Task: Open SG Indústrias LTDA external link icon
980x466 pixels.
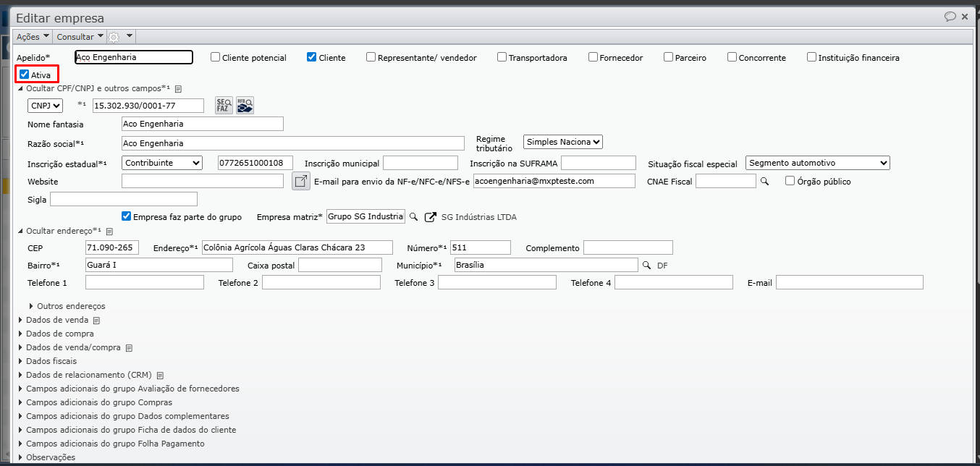Action: (x=431, y=217)
